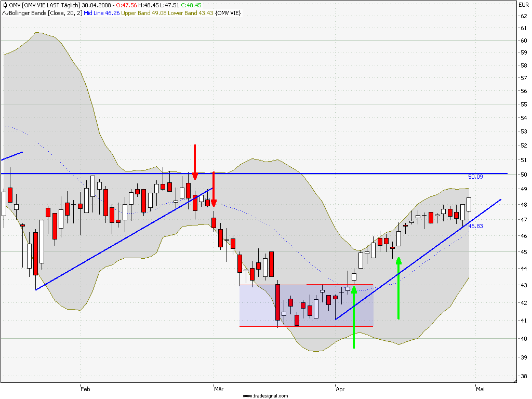Click the 46.83 trendline price label
532x399 pixels.
pos(475,226)
